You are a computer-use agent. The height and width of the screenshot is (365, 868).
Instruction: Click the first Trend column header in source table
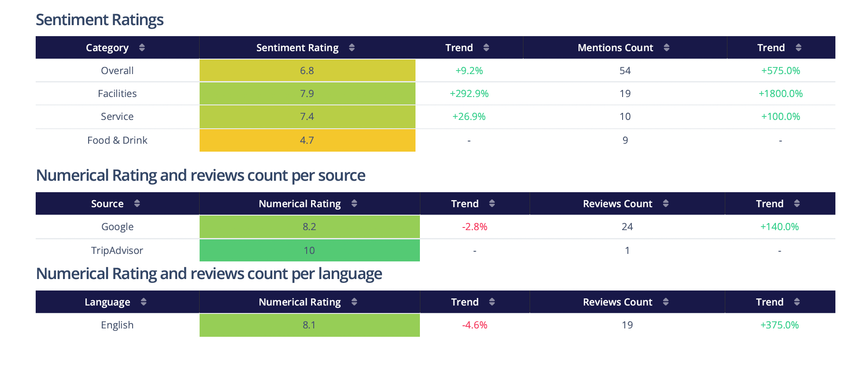click(x=465, y=204)
